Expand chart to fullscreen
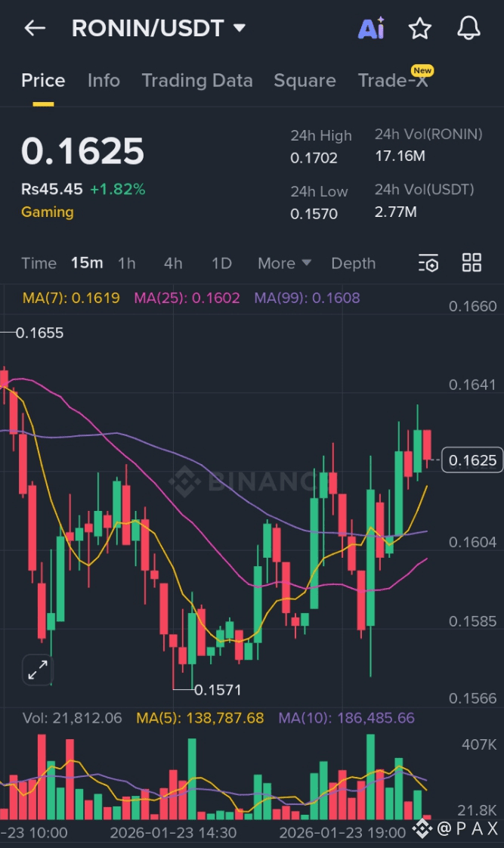The image size is (504, 848). pos(38,670)
